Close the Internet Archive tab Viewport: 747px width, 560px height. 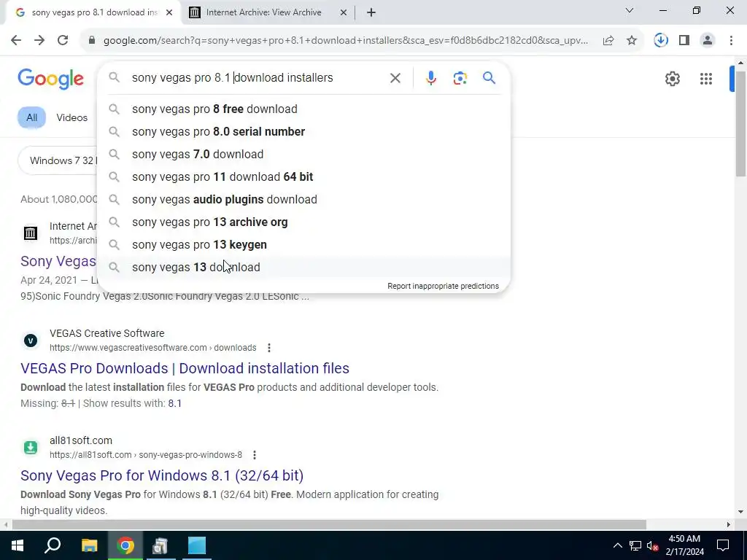[343, 13]
